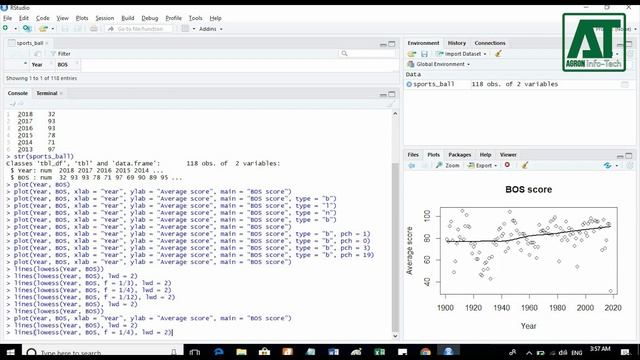Open File Explorer from the taskbar
The width and height of the screenshot is (640, 360).
pos(241,352)
